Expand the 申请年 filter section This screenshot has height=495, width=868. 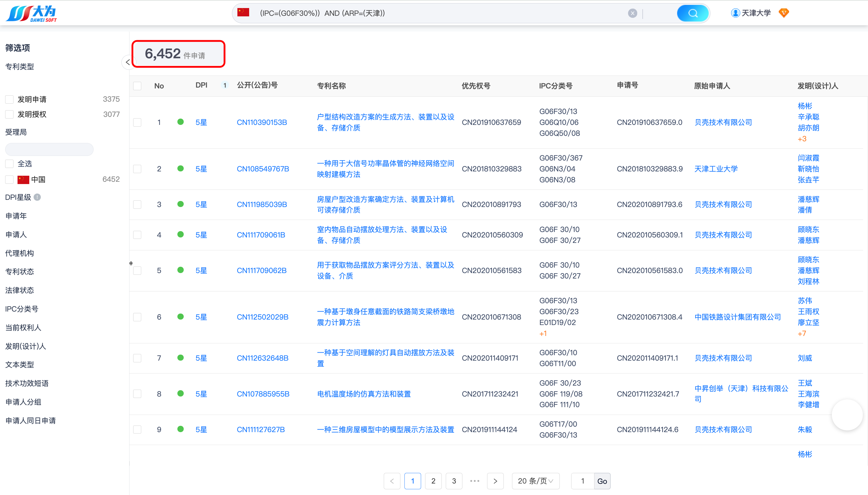pyautogui.click(x=16, y=216)
